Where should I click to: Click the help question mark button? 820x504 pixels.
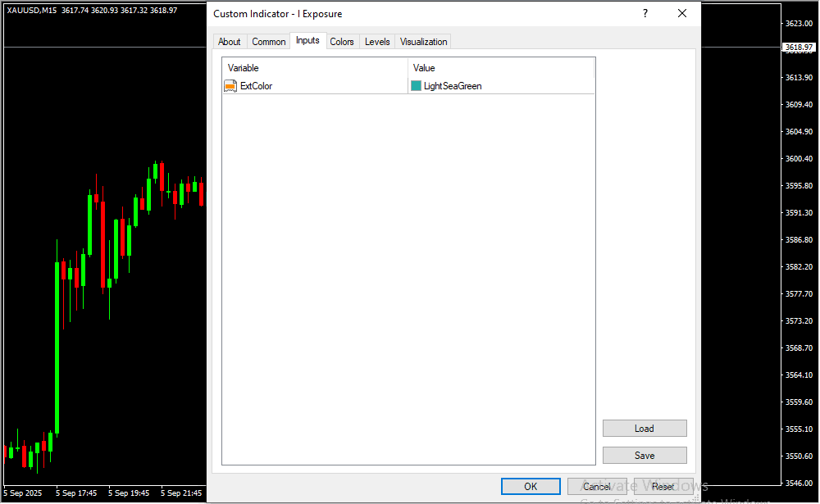[x=645, y=14]
